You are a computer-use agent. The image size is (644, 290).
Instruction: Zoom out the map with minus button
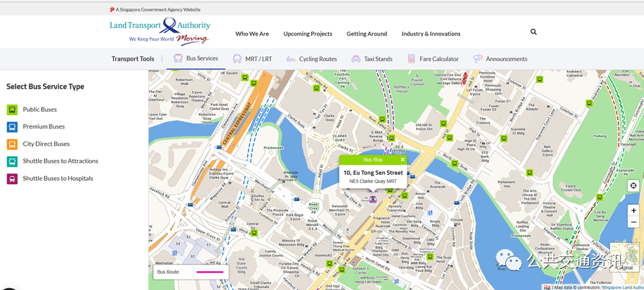[634, 222]
